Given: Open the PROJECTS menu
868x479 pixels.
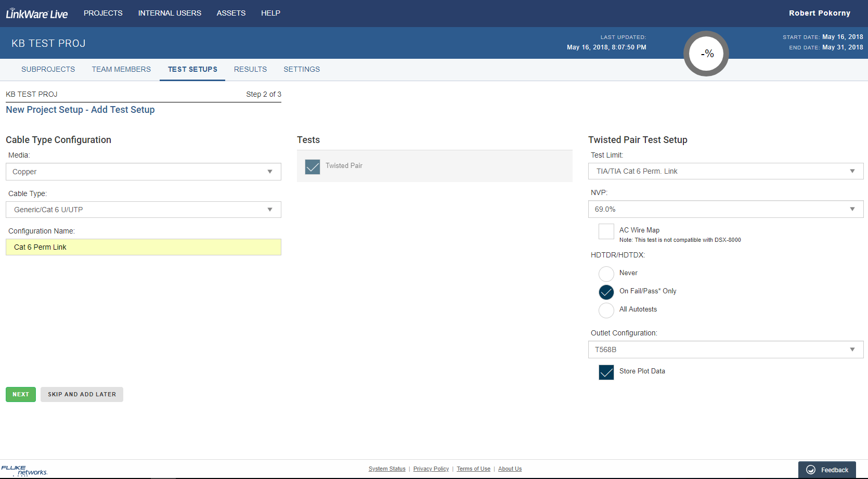Looking at the screenshot, I should pos(103,13).
